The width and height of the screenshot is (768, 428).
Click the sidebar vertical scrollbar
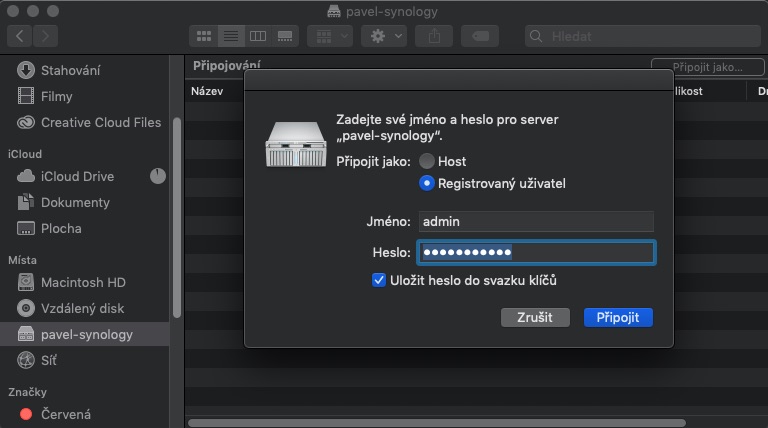point(177,218)
